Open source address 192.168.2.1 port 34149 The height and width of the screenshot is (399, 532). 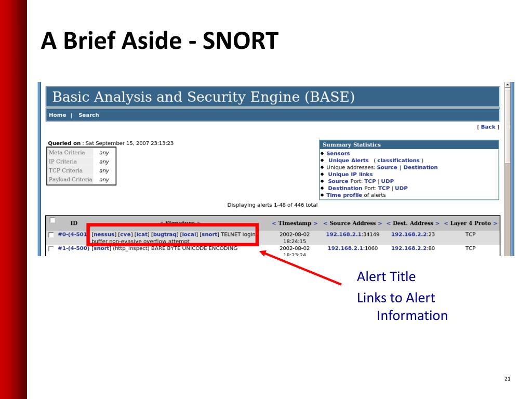353,234
